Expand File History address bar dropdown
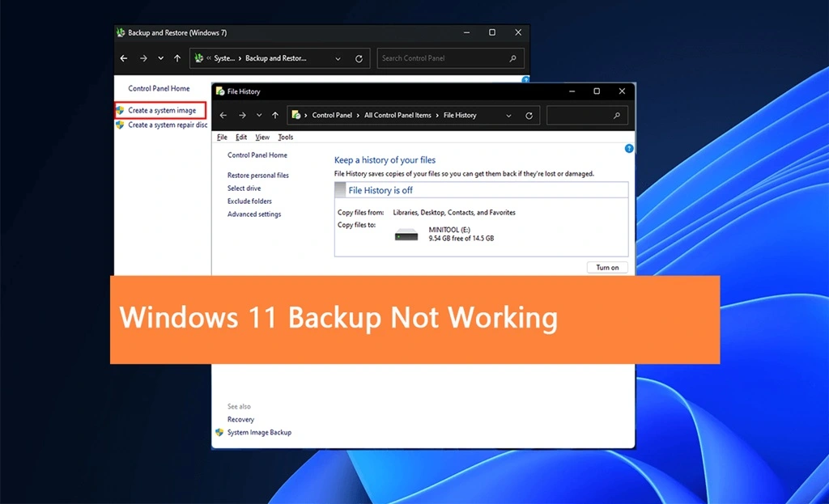829x504 pixels. coord(508,115)
